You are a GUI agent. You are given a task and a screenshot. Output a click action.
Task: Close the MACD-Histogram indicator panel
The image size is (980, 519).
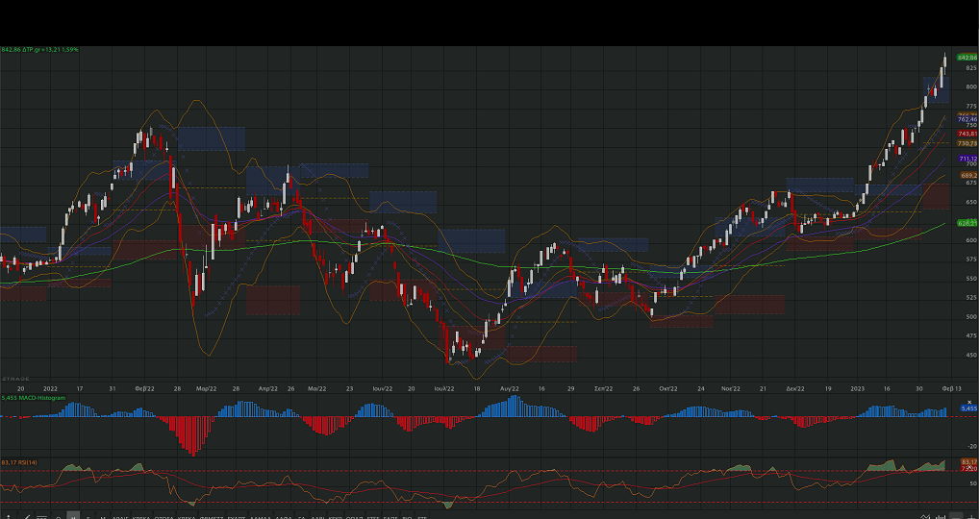click(x=969, y=402)
